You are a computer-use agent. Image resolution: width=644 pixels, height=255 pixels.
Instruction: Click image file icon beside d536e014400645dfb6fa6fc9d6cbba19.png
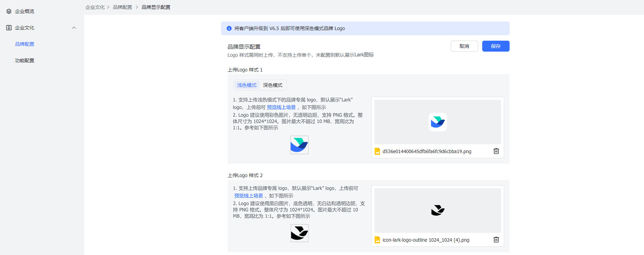click(377, 151)
